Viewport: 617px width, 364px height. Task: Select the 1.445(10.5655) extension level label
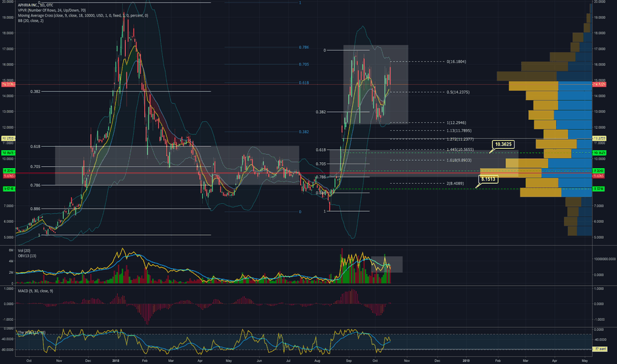pyautogui.click(x=460, y=150)
